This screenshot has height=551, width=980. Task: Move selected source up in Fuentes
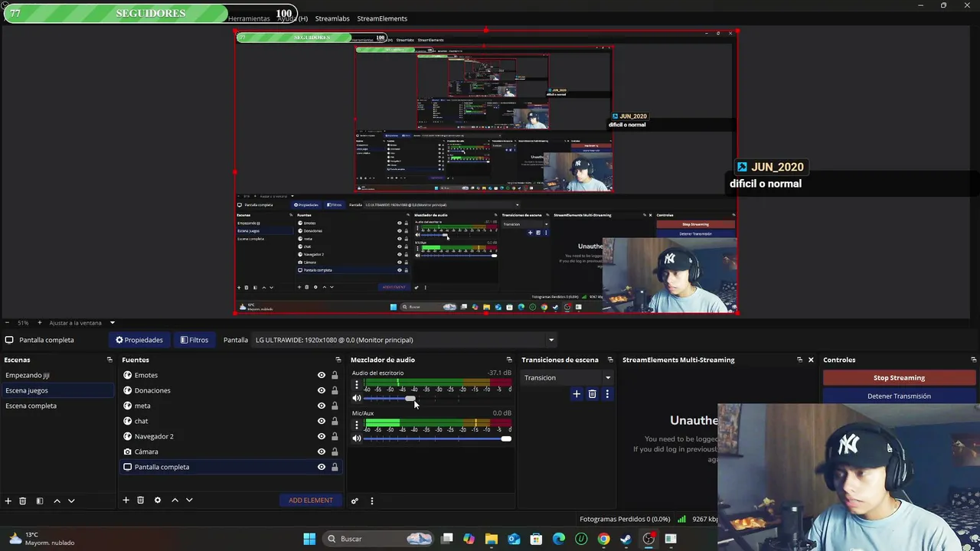click(x=175, y=500)
